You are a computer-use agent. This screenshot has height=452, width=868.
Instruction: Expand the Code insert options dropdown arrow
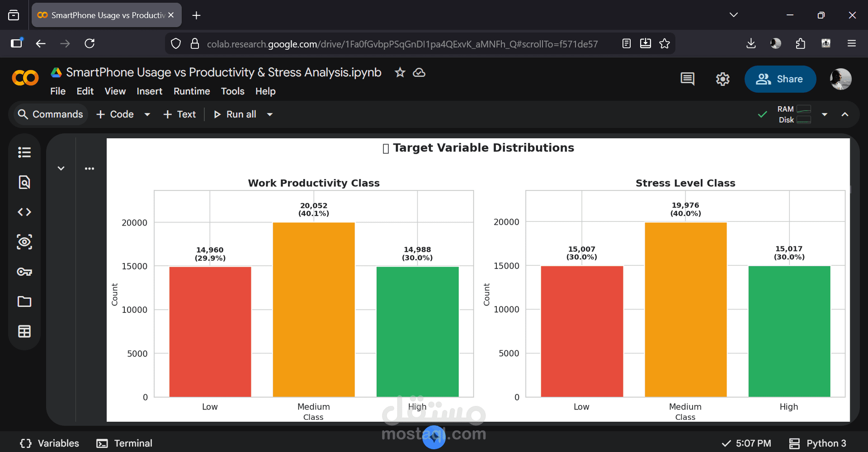click(147, 114)
